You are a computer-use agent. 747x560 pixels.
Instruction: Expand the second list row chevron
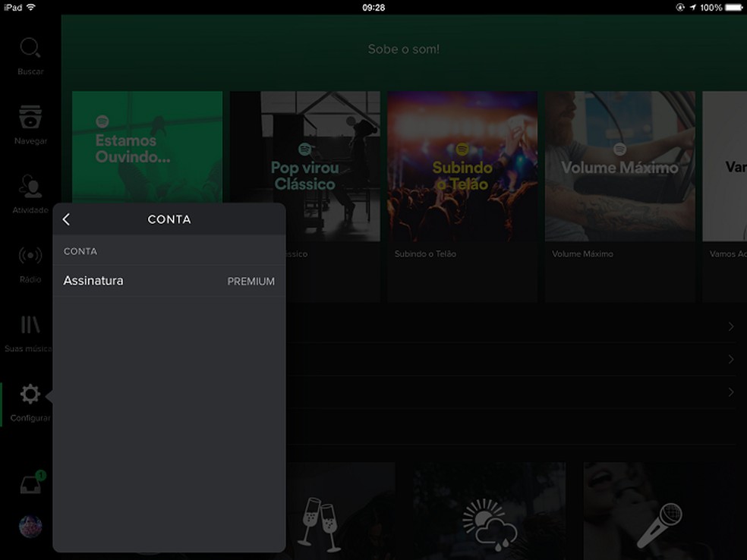click(x=731, y=360)
